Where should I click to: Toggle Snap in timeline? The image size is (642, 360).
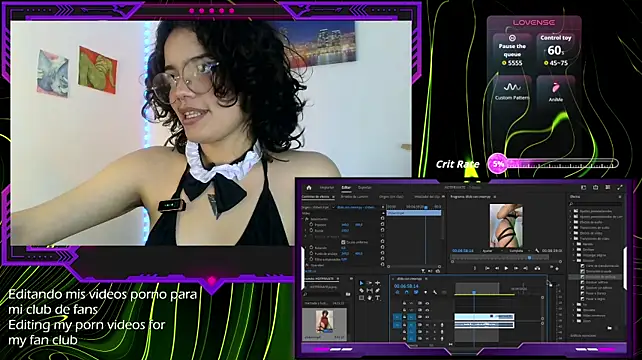pyautogui.click(x=407, y=292)
